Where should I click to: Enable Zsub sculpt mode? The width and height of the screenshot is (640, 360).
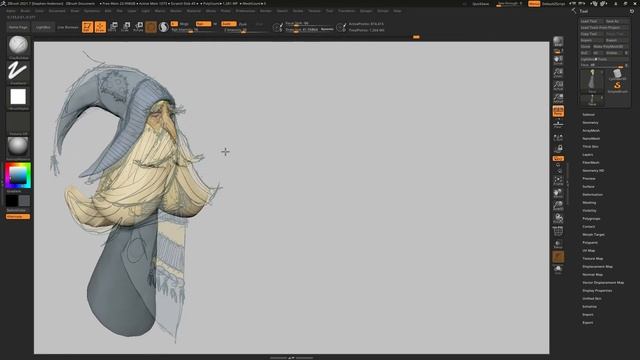click(243, 24)
